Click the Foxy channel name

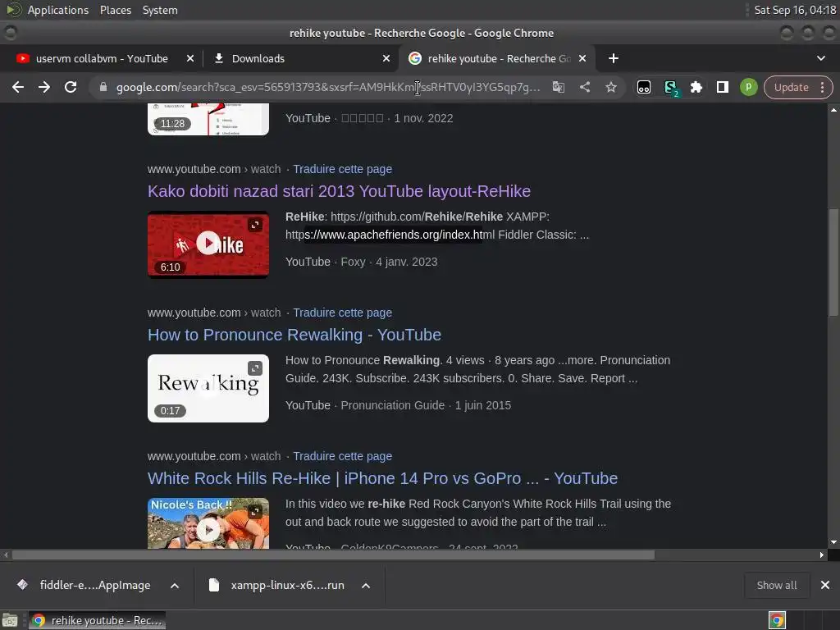(x=353, y=262)
